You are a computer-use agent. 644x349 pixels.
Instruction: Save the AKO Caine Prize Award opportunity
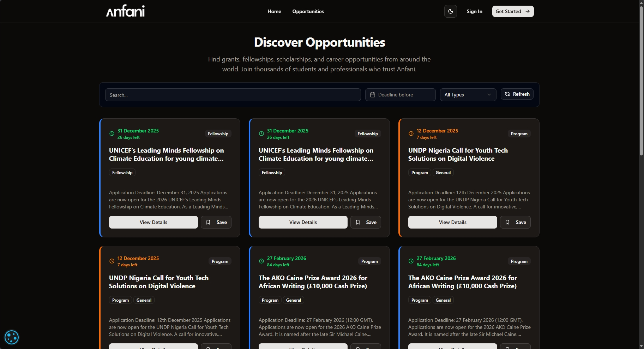point(366,347)
